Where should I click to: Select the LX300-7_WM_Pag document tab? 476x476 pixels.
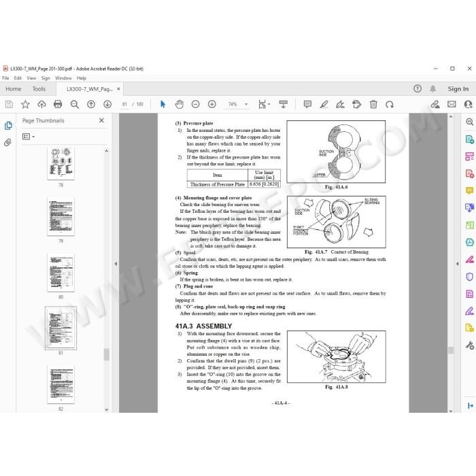pyautogui.click(x=90, y=89)
